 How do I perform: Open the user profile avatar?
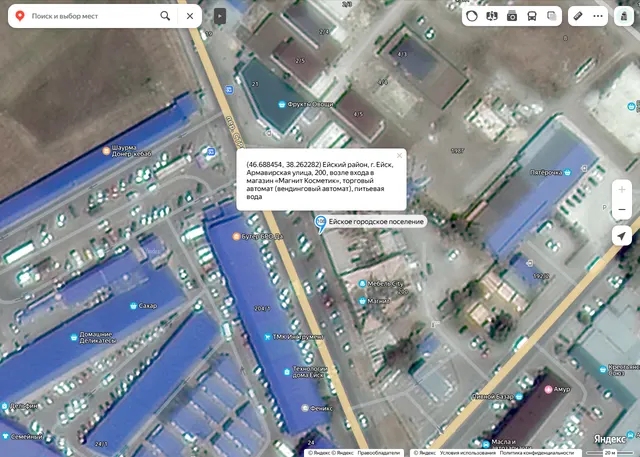point(624,16)
